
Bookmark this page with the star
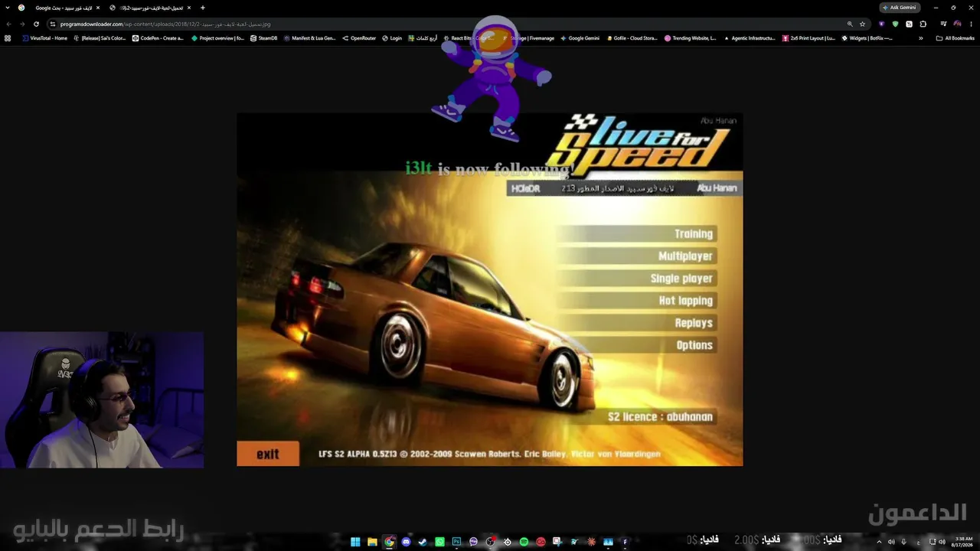tap(863, 24)
